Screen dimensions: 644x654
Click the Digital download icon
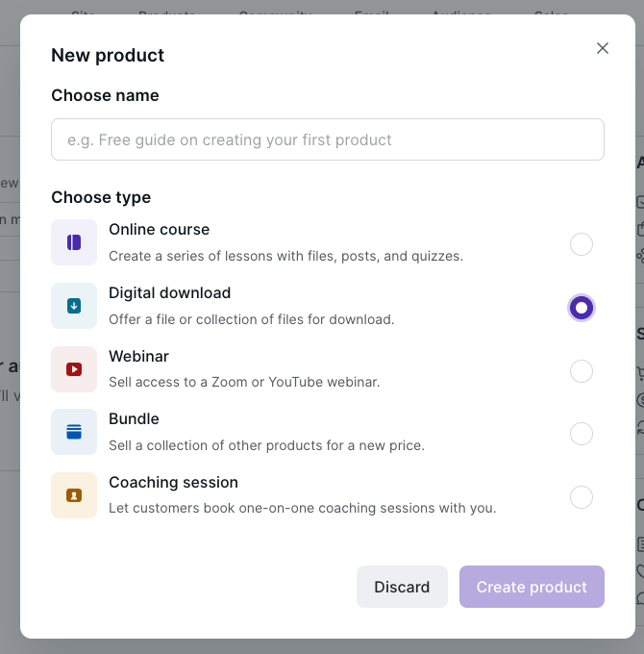pyautogui.click(x=74, y=306)
